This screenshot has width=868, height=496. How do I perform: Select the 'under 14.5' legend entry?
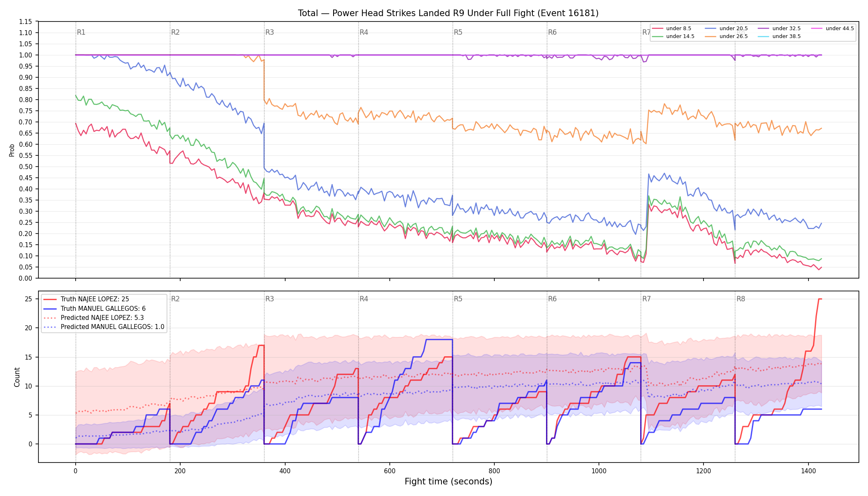point(673,36)
